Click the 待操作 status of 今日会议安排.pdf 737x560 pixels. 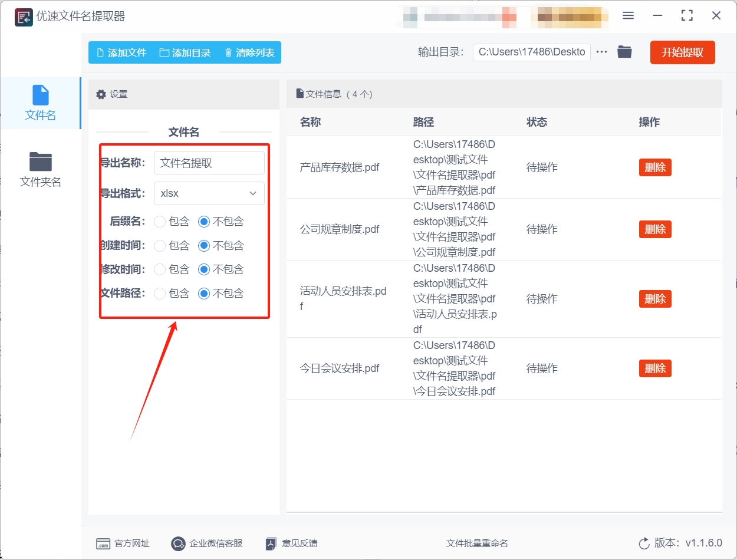[x=542, y=368]
